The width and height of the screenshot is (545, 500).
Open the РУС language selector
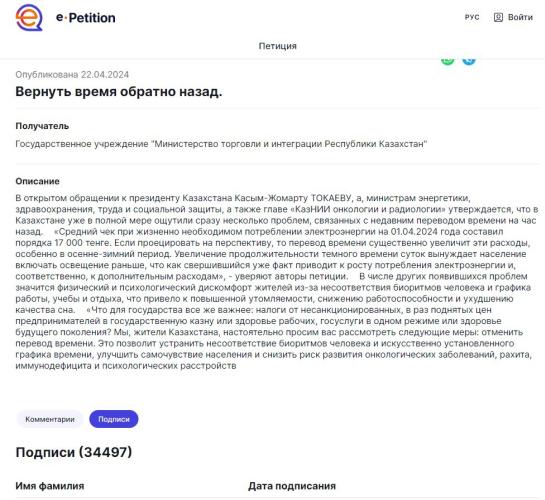pos(472,17)
